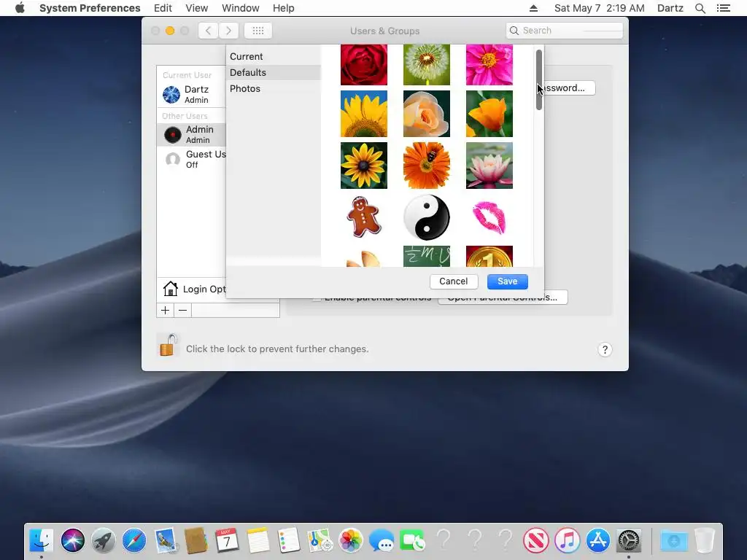Screen dimensions: 747x560
Task: Remove user with minus button
Action: 182,311
